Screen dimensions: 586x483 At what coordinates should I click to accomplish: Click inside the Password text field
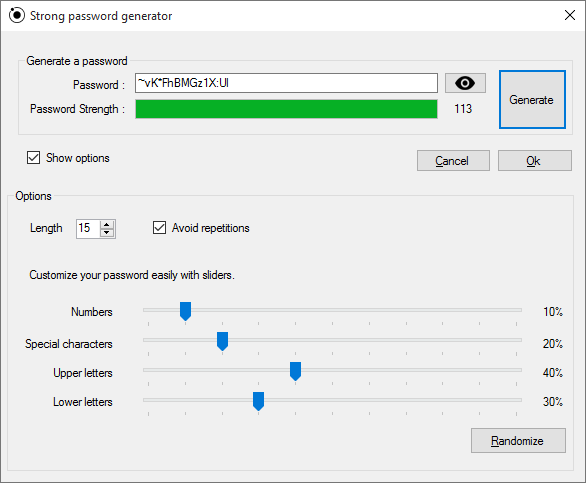[286, 83]
